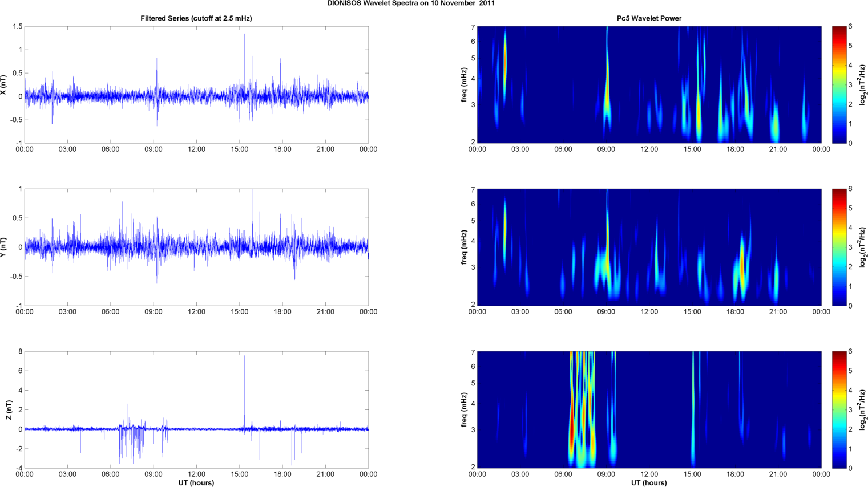Click the "-2" tick on the Z plot
Viewport: 868px width, 487px height.
click(19, 449)
